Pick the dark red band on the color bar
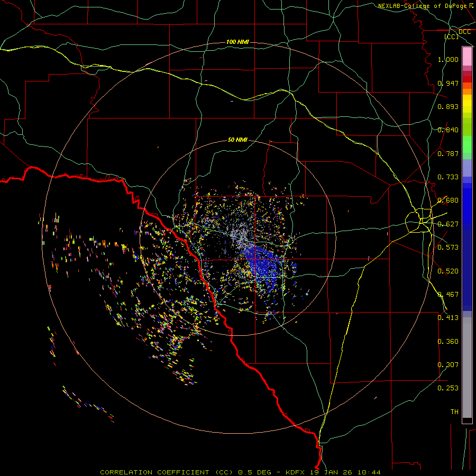476x476 pixels. tap(467, 79)
